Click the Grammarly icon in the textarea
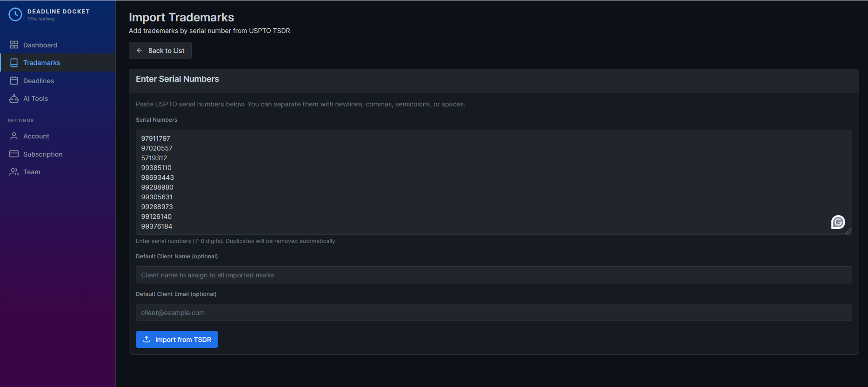Screen dimensions: 868x387 [x=838, y=222]
